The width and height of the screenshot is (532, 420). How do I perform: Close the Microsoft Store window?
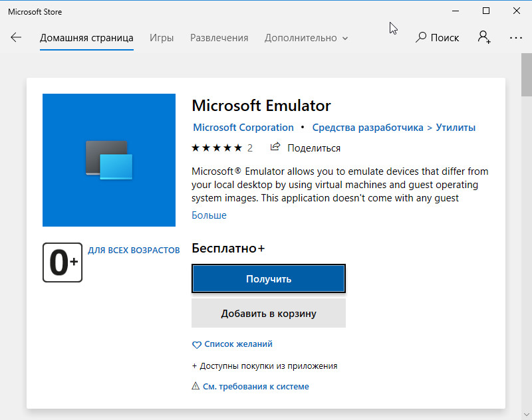(x=517, y=11)
